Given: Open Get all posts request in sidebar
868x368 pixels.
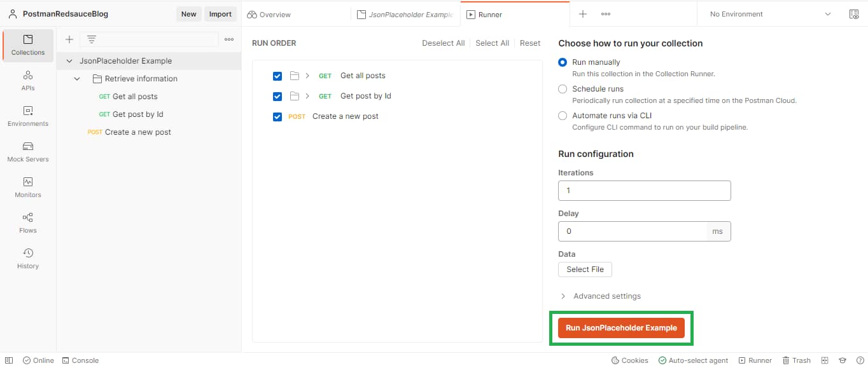Looking at the screenshot, I should 135,97.
